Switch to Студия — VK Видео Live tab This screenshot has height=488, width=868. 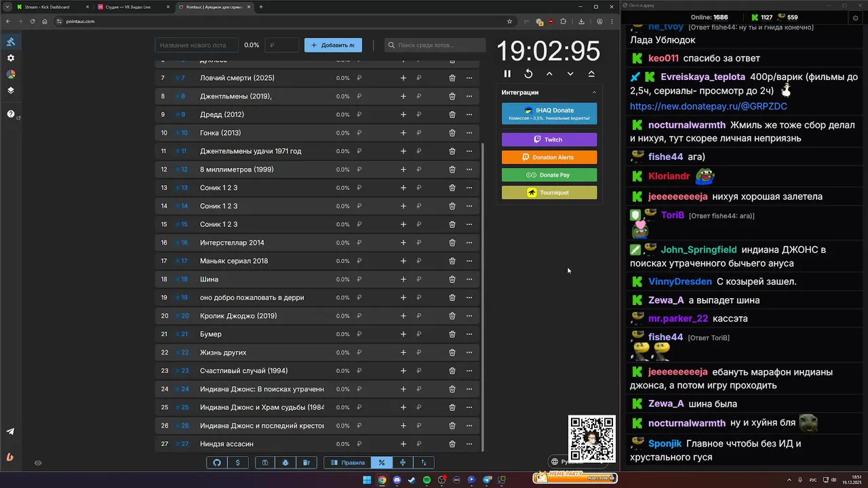tap(133, 7)
